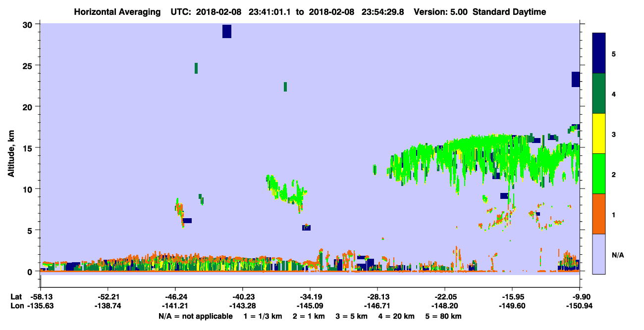Click legend text '4 = 20 km'
Screen dimensions: 644x330
pyautogui.click(x=397, y=316)
